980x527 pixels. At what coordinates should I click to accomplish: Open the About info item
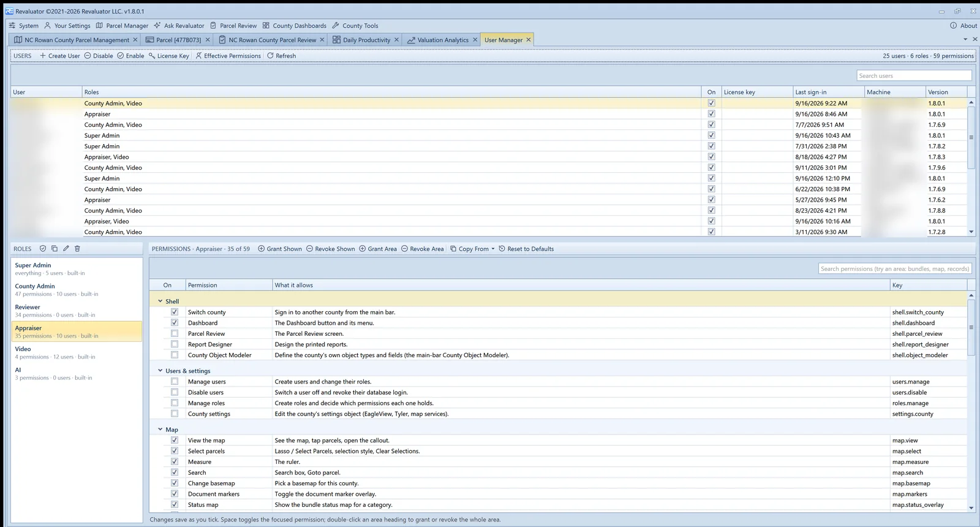point(963,26)
